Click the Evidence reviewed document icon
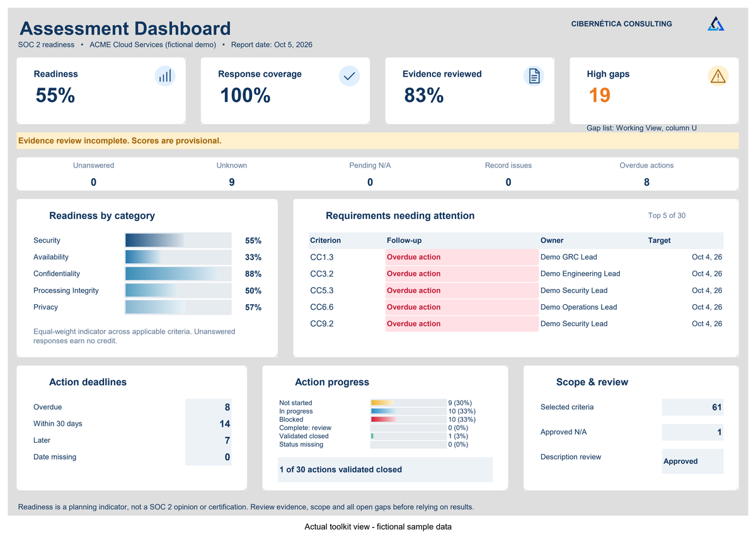The height and width of the screenshot is (539, 756). pos(534,76)
